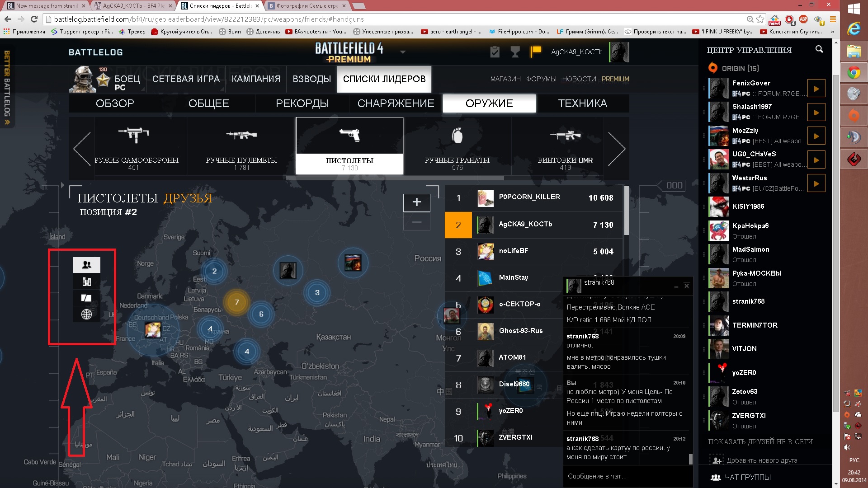Minimize the stranik768 chat window
This screenshot has width=868, height=488.
[676, 286]
